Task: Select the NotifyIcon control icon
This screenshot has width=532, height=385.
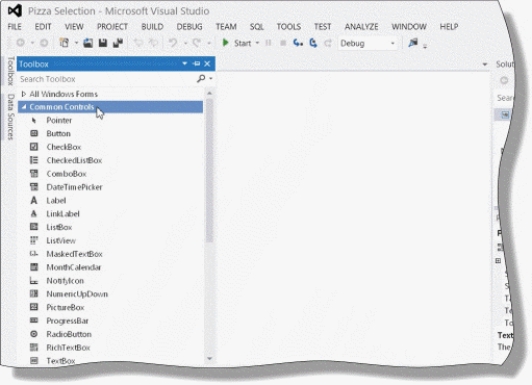Action: click(x=34, y=281)
